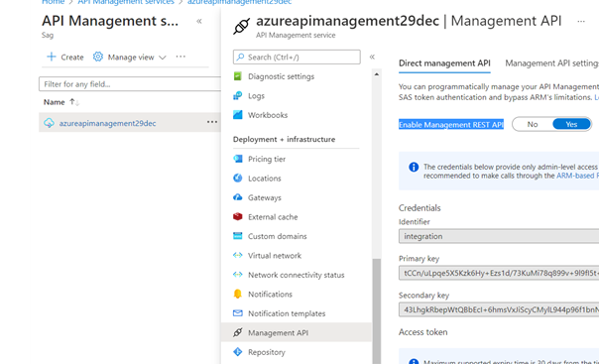Set Enable Management REST API to Yes
599x364 pixels.
tap(571, 124)
